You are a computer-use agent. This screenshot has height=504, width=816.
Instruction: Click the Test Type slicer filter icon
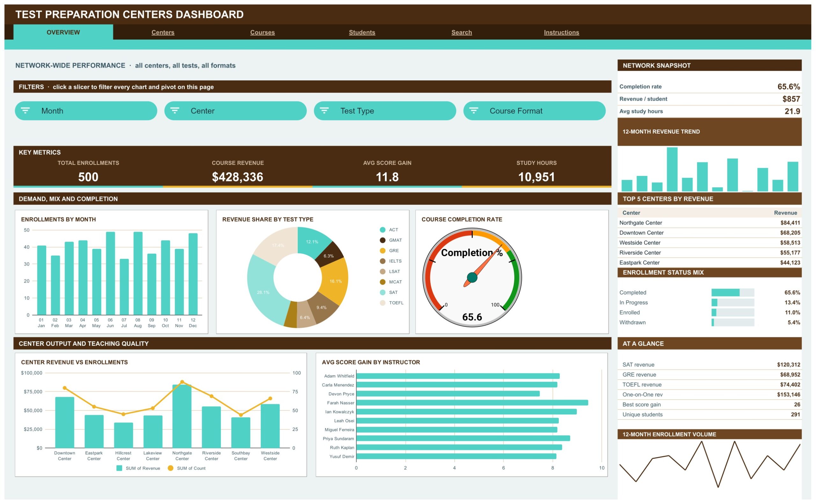[x=324, y=110]
